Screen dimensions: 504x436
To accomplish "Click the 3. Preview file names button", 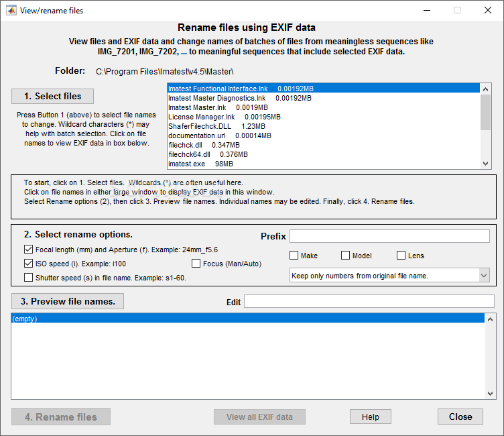I will coord(68,301).
